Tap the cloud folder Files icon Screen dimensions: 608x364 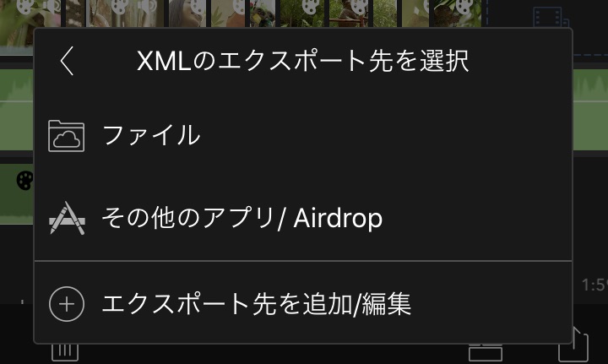tap(67, 136)
